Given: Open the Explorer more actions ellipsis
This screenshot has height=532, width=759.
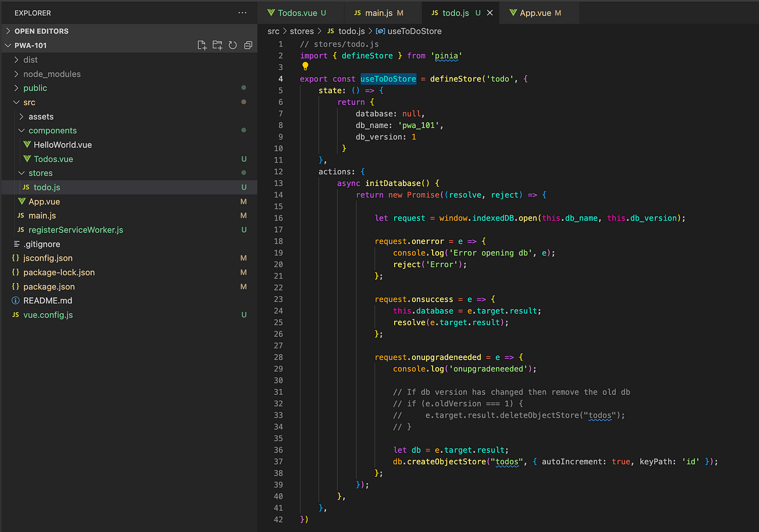Looking at the screenshot, I should click(242, 13).
